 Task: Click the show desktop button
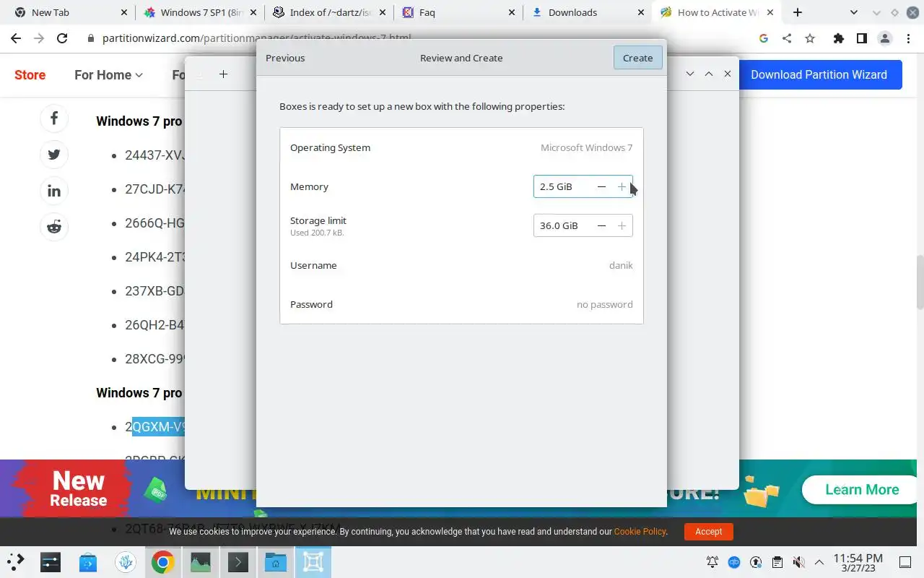[x=905, y=562]
